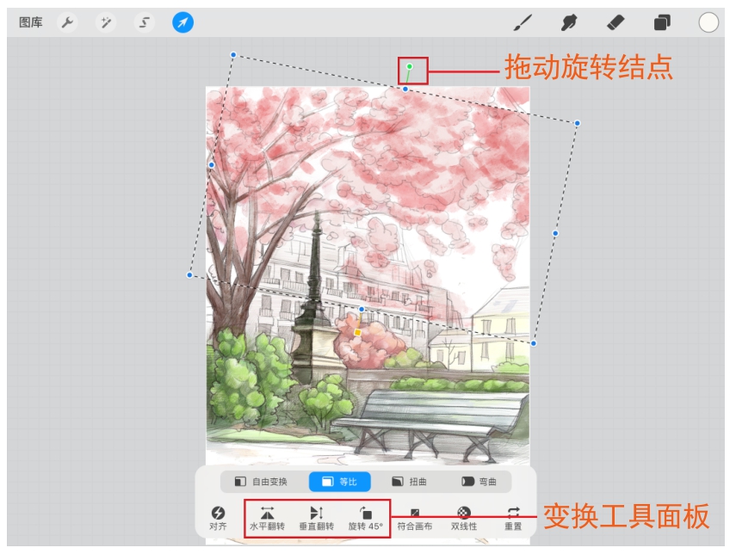
Task: Open the Adjustments magic wand menu
Action: pyautogui.click(x=106, y=22)
